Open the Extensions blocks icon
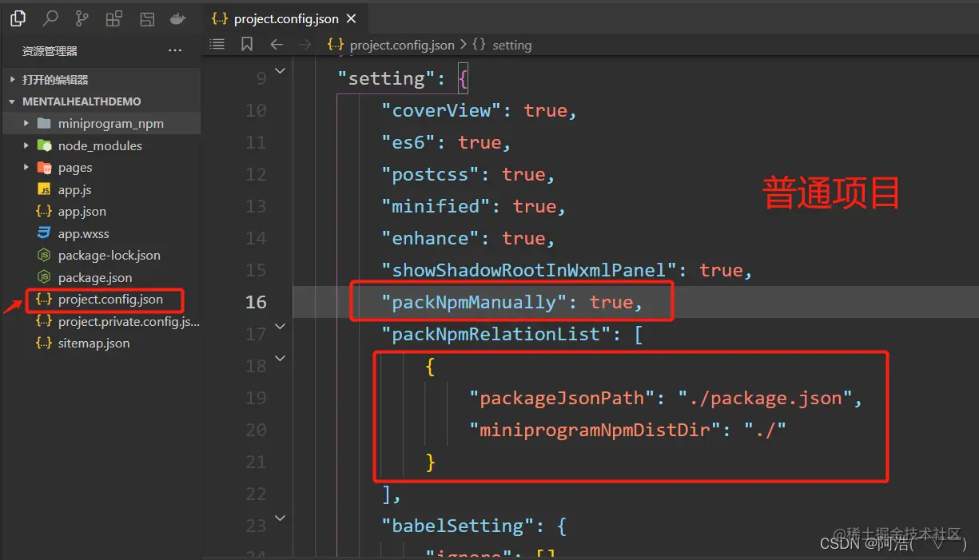This screenshot has width=979, height=560. [114, 18]
